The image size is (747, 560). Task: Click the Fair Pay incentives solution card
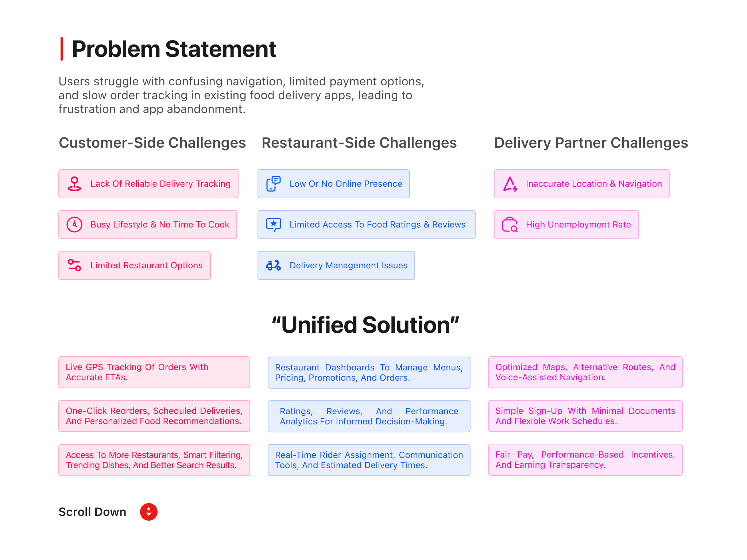tap(585, 460)
